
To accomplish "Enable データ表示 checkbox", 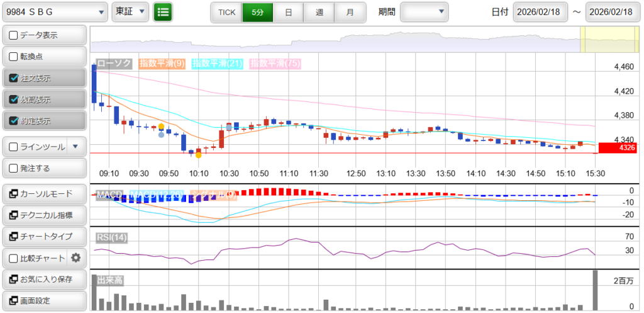I will [14, 36].
